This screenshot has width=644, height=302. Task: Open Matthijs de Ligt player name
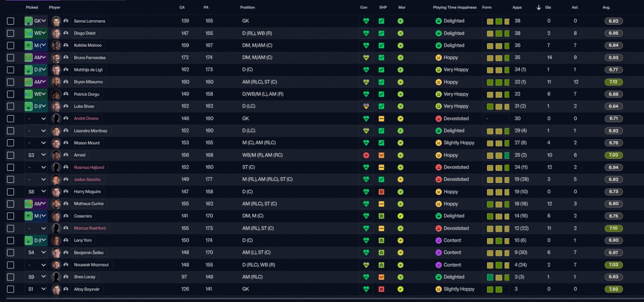point(89,70)
